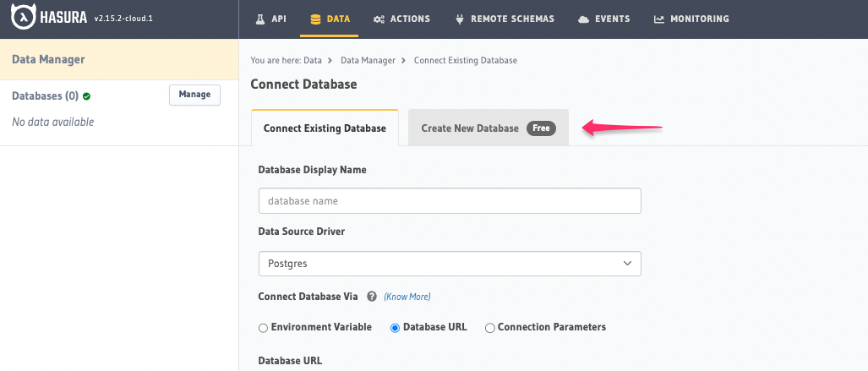Focus the Database Display Name field
This screenshot has height=371, width=868.
coord(450,201)
